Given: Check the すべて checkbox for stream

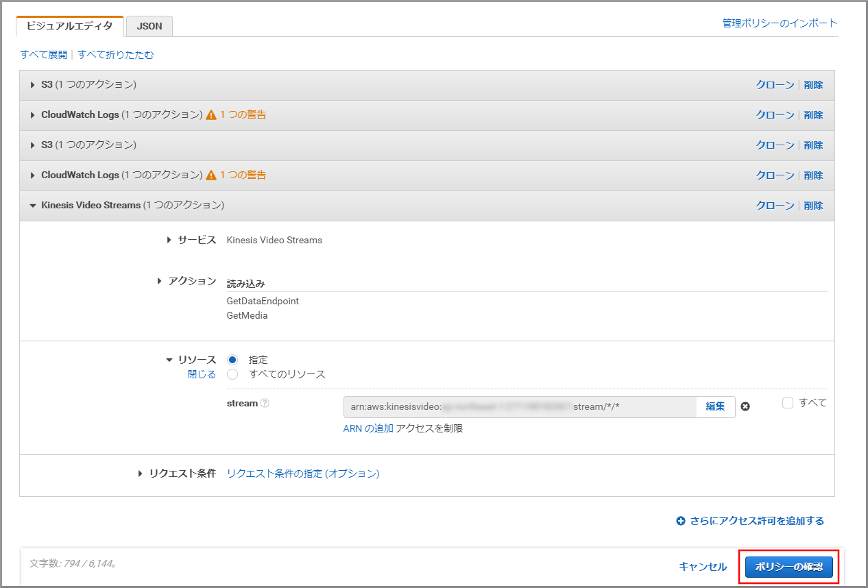Looking at the screenshot, I should click(x=788, y=403).
